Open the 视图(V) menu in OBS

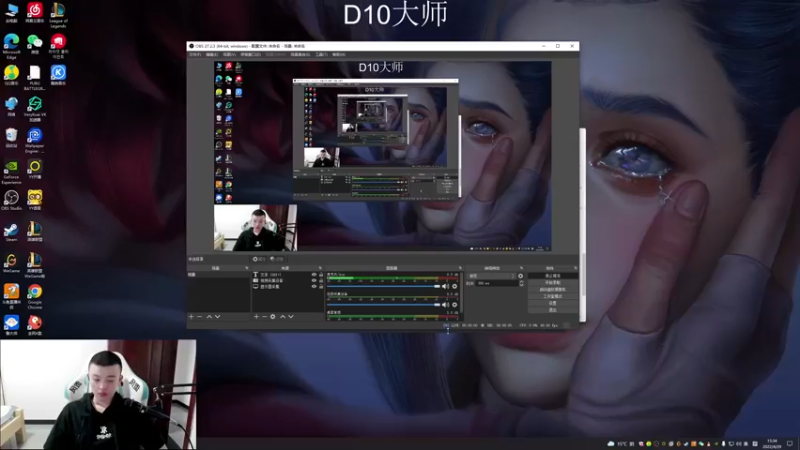click(229, 55)
